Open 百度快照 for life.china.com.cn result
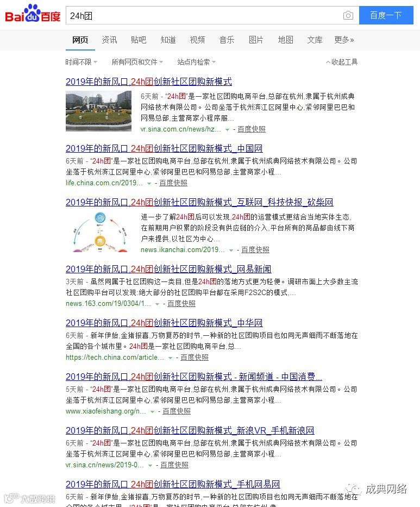The image size is (420, 507). click(x=173, y=183)
